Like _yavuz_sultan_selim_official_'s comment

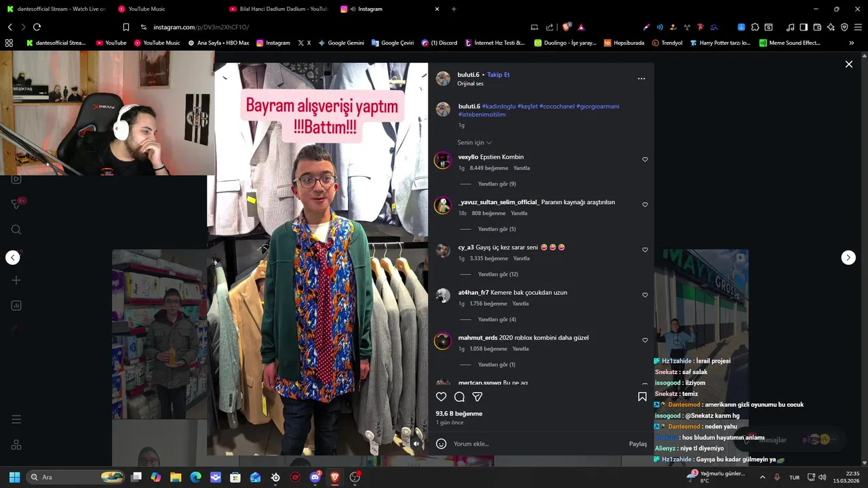645,205
